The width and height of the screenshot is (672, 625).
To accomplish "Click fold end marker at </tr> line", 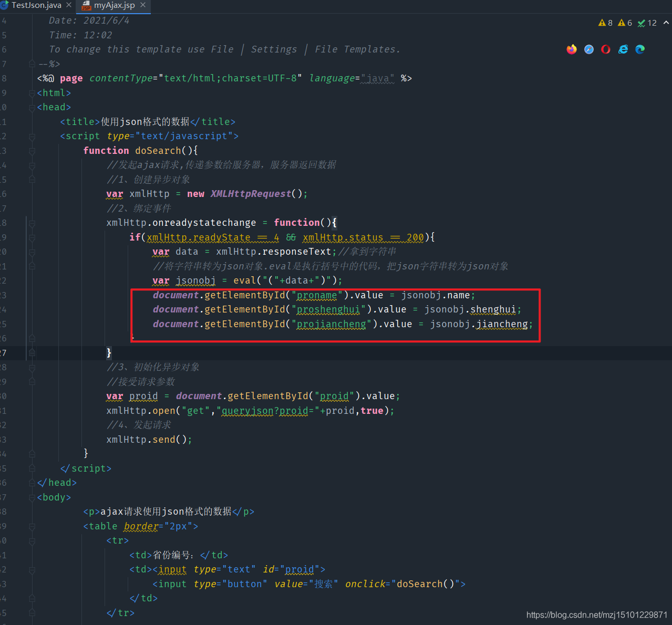I will 32,613.
